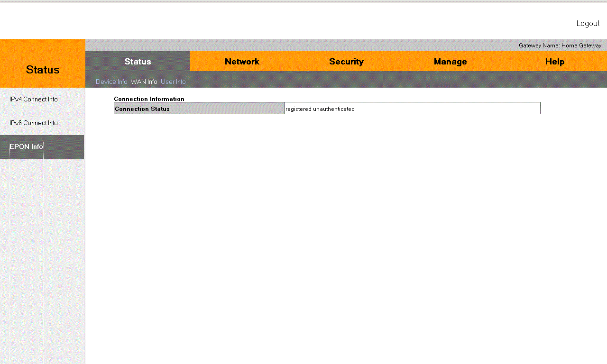Click Gateway Name: Home Gateway text
Viewport: 607px width, 364px height.
(560, 45)
